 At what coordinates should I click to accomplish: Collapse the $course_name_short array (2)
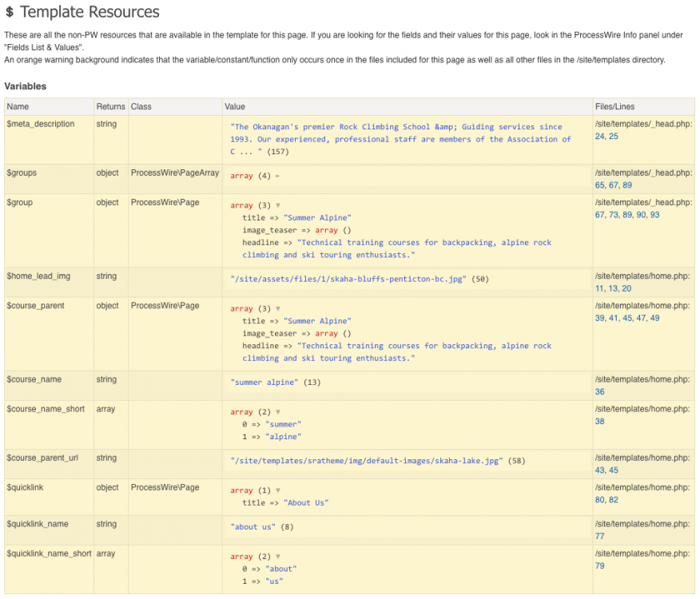coord(277,412)
